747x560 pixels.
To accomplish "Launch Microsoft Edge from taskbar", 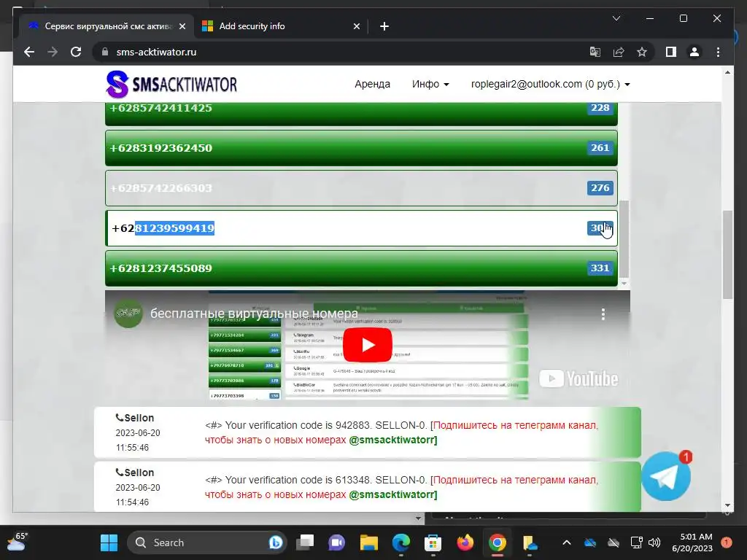I will (400, 542).
